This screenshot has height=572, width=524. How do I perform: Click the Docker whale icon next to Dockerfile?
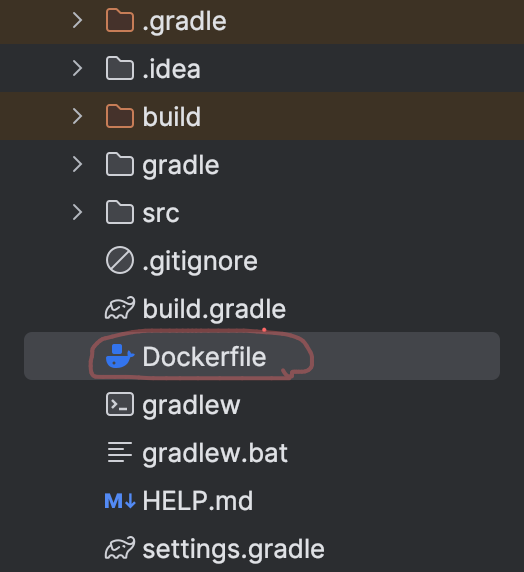pyautogui.click(x=120, y=356)
